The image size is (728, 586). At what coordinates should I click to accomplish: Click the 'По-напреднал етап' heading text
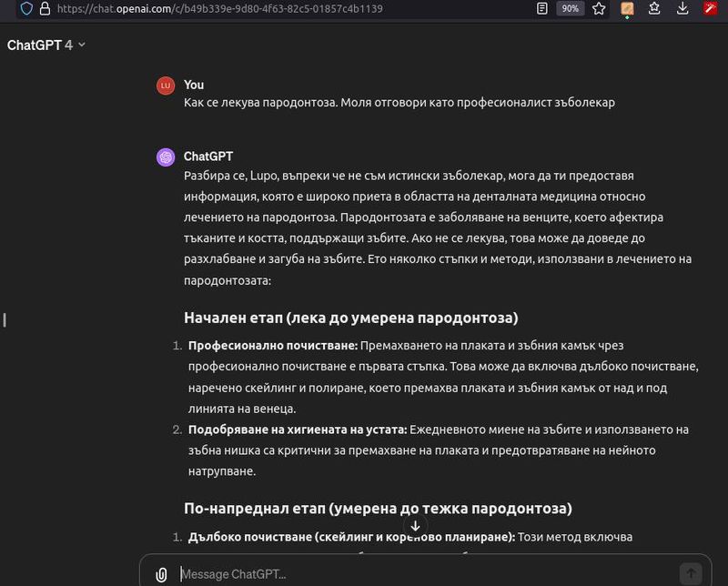[378, 507]
